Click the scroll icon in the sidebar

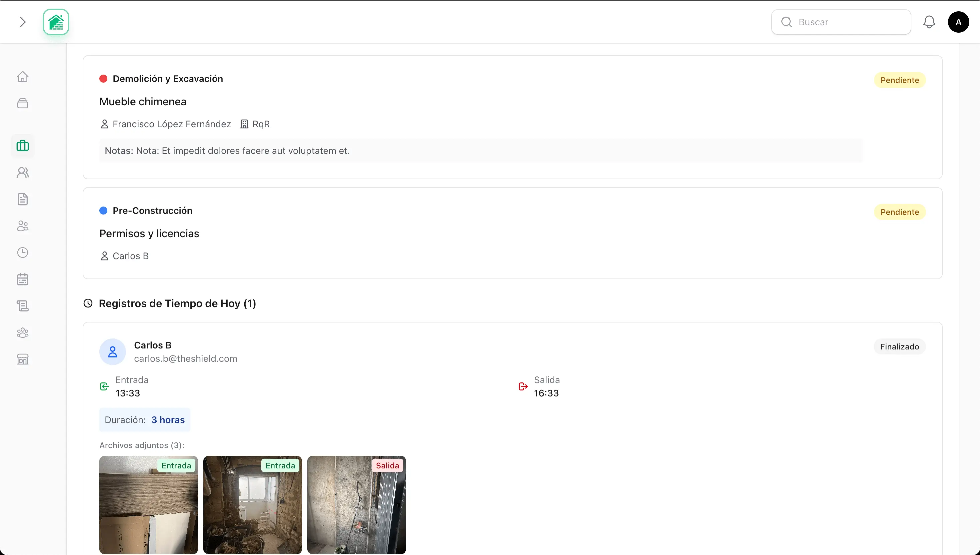(x=22, y=306)
